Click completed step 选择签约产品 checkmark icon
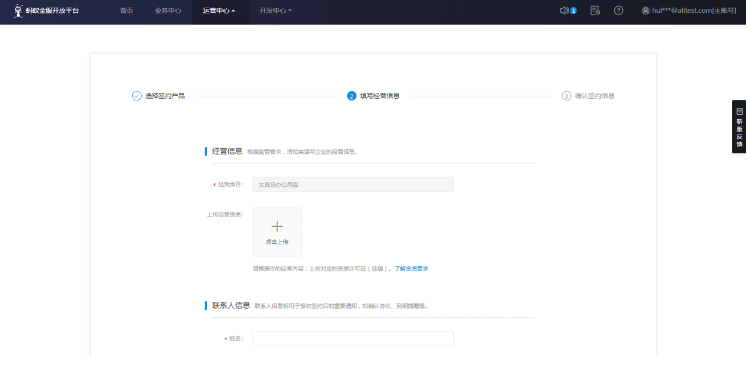 pos(137,96)
